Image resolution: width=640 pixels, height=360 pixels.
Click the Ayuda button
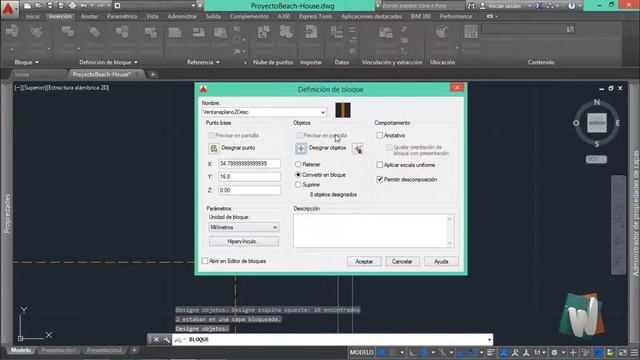point(441,261)
